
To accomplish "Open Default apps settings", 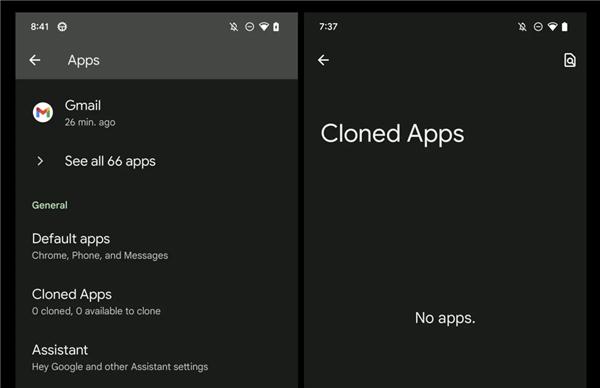I will click(x=156, y=246).
